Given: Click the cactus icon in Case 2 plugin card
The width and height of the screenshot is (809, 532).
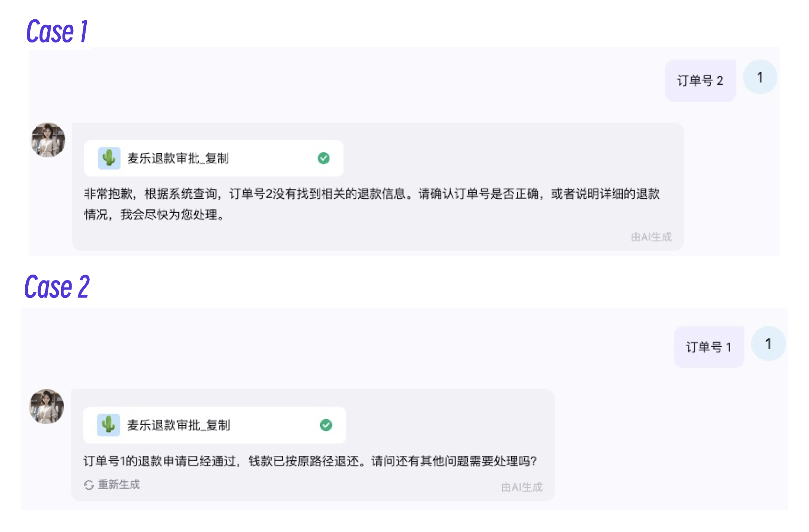Looking at the screenshot, I should coord(109,425).
